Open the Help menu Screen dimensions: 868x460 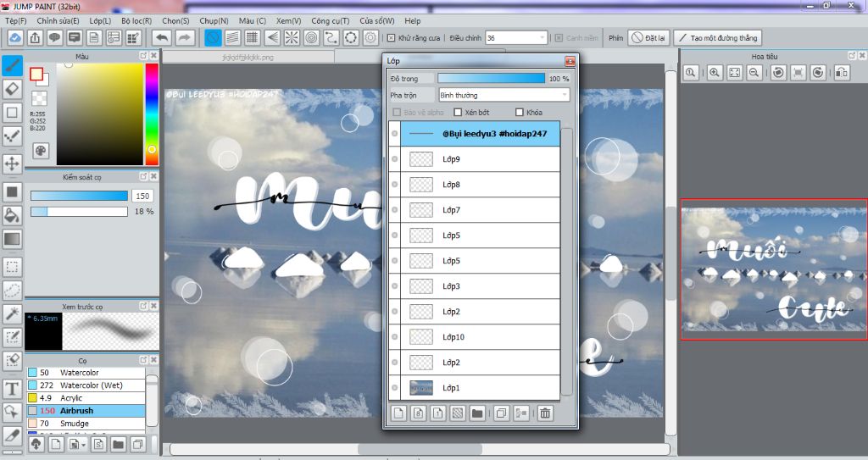pyautogui.click(x=413, y=20)
